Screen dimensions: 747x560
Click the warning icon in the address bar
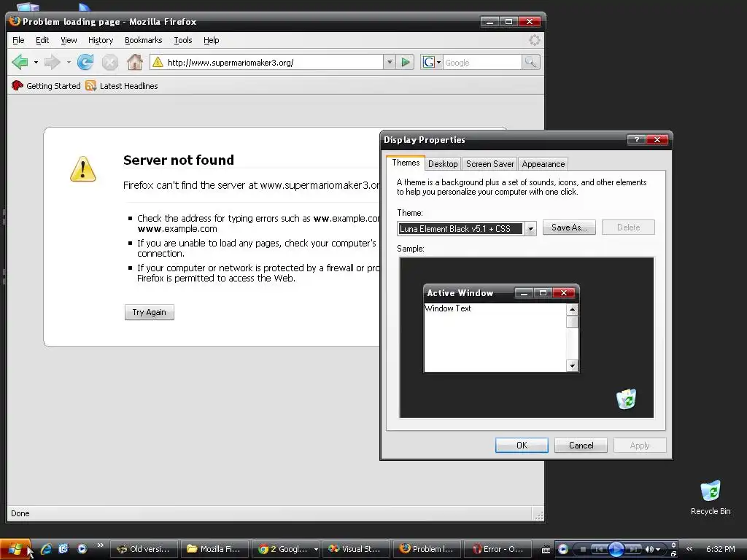(158, 63)
